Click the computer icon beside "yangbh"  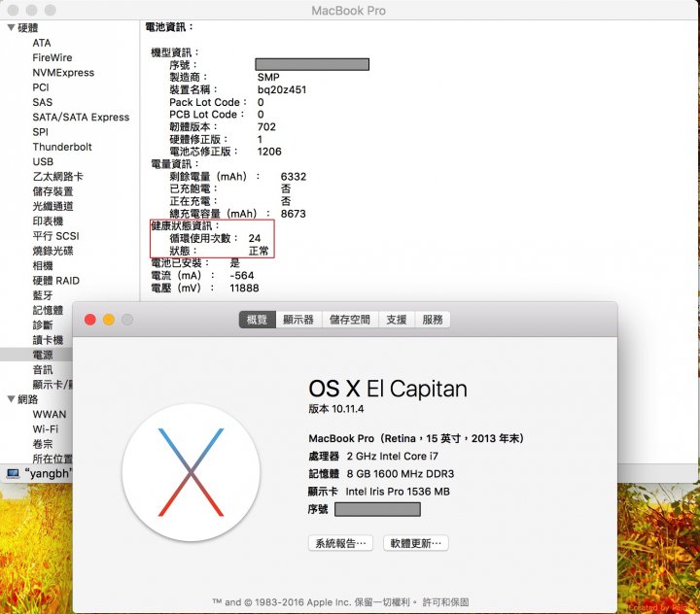tap(13, 473)
